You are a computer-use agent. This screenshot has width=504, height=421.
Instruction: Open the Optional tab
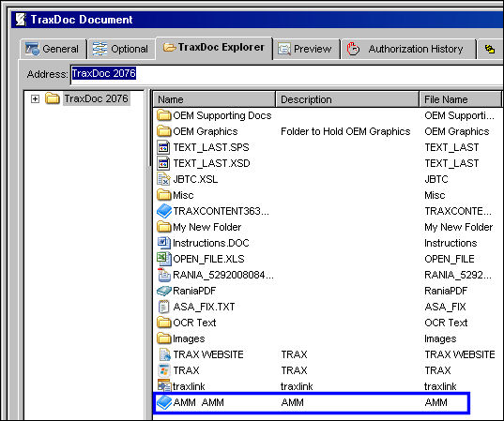(121, 49)
